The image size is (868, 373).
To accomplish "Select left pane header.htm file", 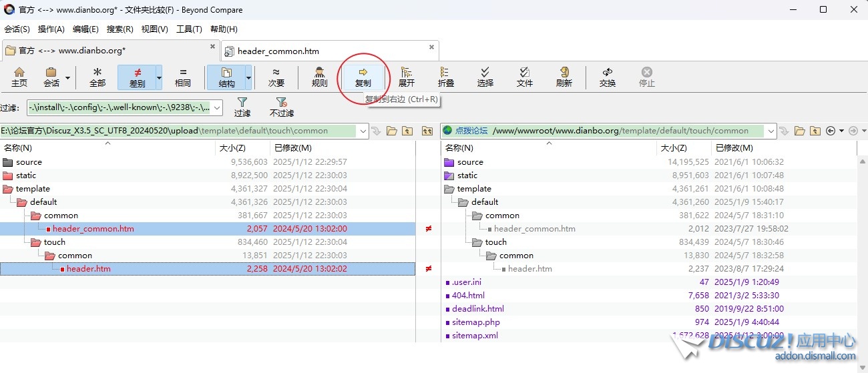I will click(88, 269).
